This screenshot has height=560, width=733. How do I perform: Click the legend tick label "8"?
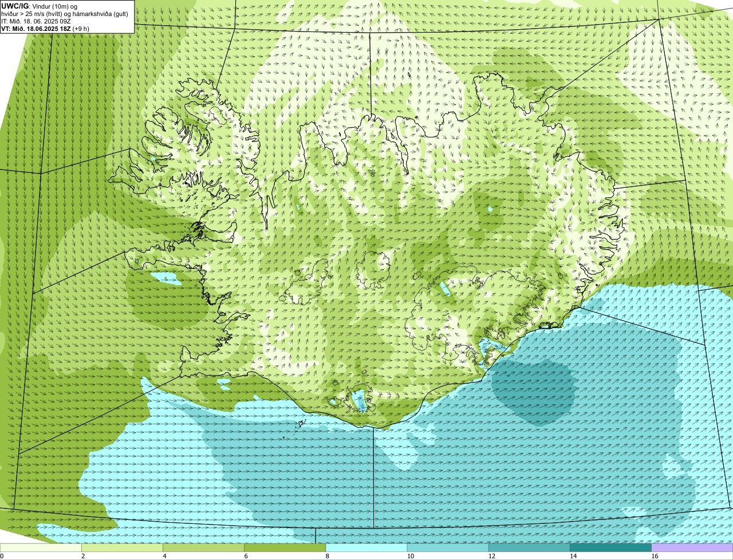pyautogui.click(x=327, y=556)
